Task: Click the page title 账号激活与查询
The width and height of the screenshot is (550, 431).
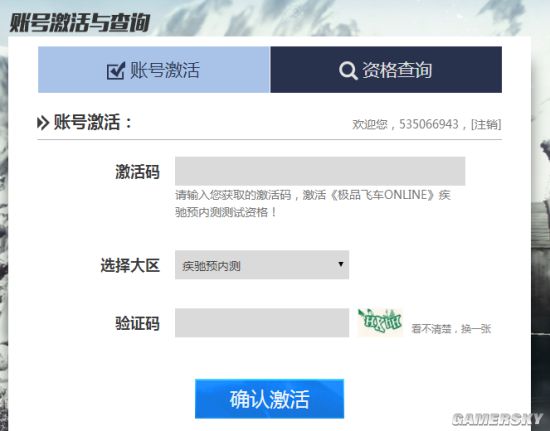Action: click(x=80, y=22)
